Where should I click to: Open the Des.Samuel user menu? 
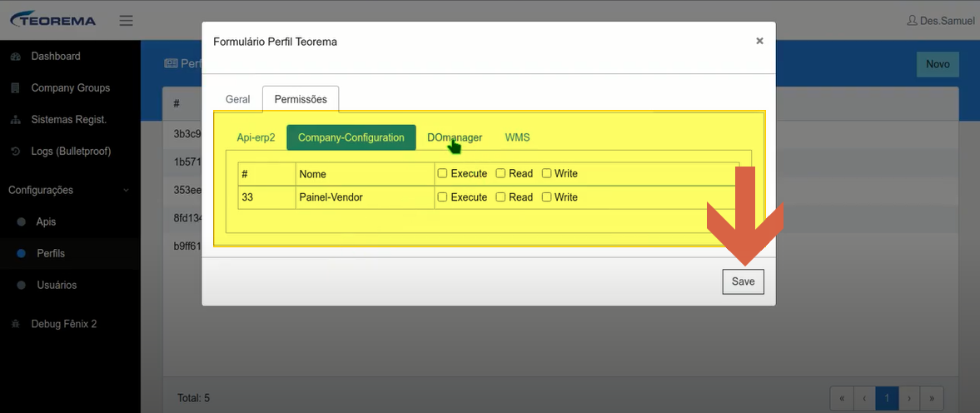941,21
